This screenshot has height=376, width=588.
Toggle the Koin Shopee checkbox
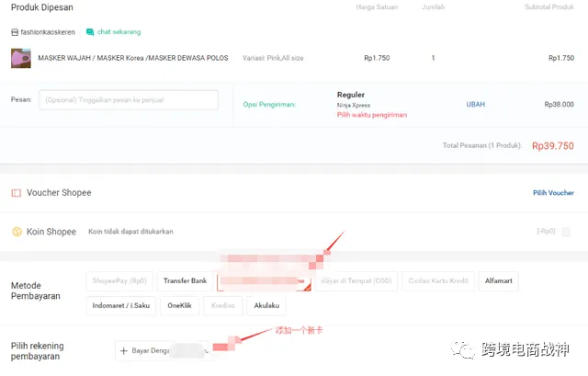point(566,232)
